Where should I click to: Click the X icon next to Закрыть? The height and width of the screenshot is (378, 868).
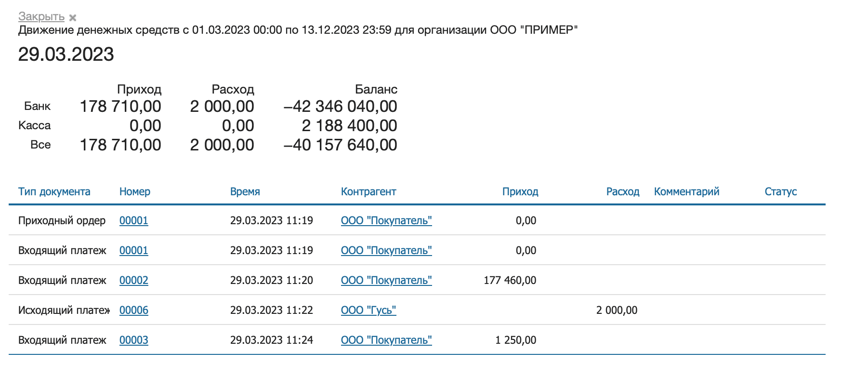click(x=72, y=17)
